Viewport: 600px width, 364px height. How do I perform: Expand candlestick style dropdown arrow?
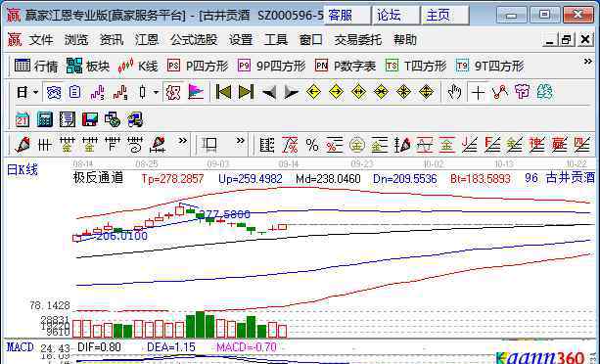(x=156, y=92)
